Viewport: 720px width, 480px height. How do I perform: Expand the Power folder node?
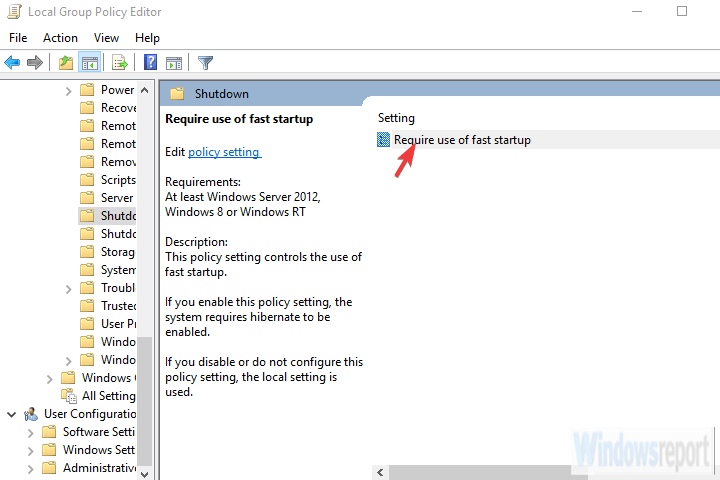coord(68,91)
